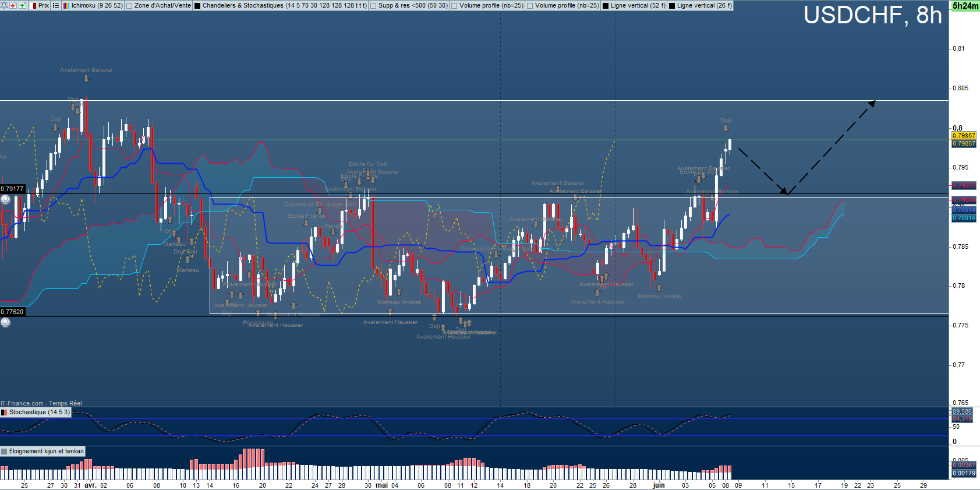Click the 84,319 stochastic value tag
980x490 pixels.
point(963,419)
